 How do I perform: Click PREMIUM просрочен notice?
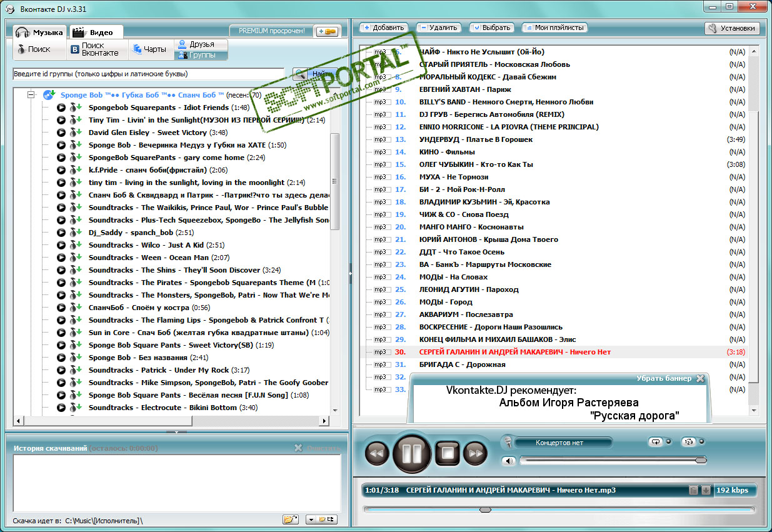271,31
